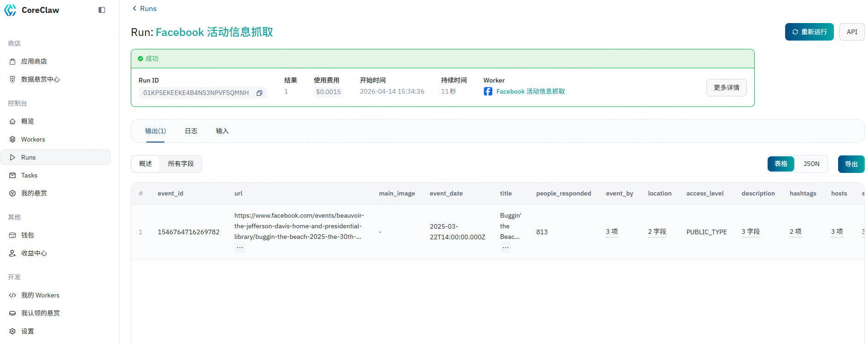Switch to the 输入 tab
Screen dimensions: 868x344
[x=222, y=131]
